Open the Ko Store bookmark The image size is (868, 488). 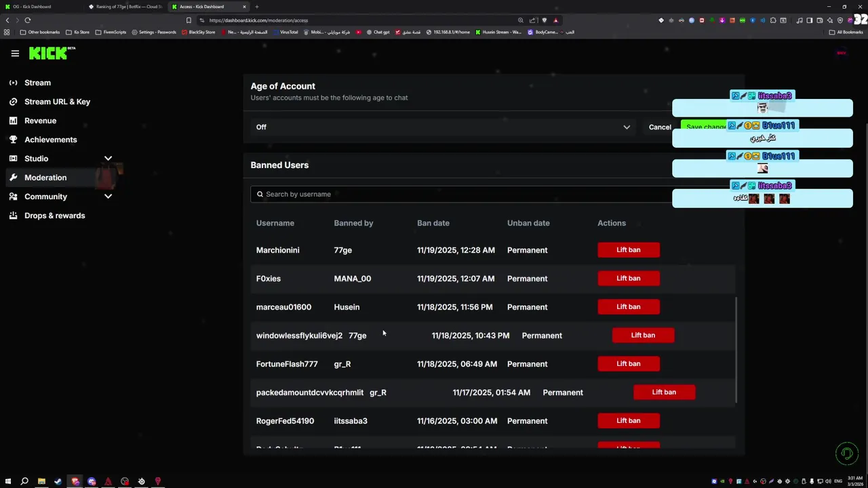coord(77,32)
